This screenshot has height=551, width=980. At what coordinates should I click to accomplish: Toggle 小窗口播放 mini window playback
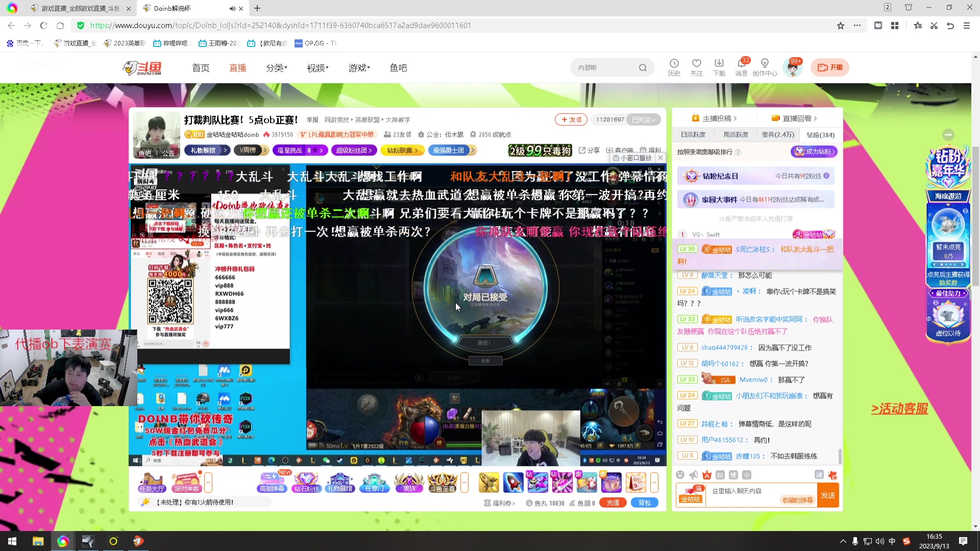[x=632, y=158]
